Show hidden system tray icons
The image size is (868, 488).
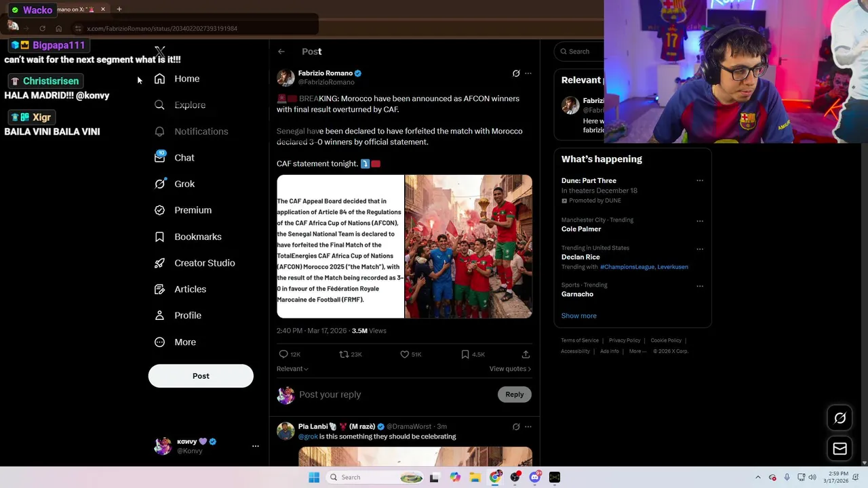point(758,477)
